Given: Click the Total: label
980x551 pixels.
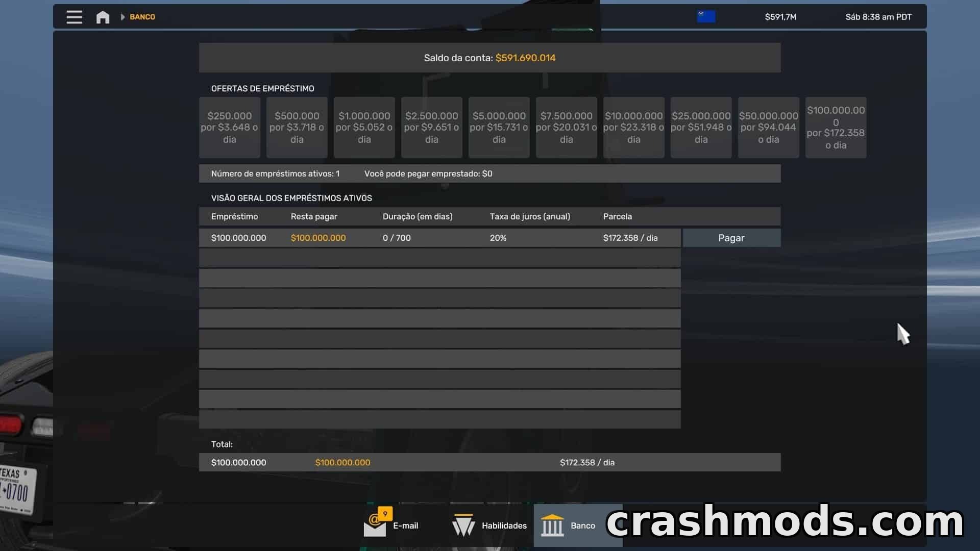Looking at the screenshot, I should [222, 444].
